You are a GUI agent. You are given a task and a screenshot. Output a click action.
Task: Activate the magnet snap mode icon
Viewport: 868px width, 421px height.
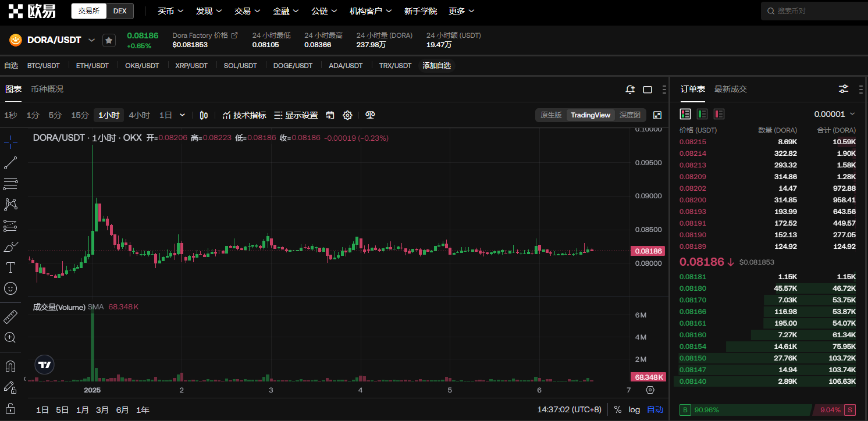point(10,366)
